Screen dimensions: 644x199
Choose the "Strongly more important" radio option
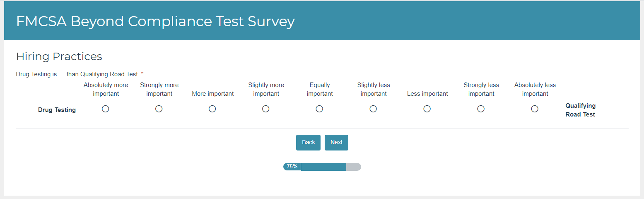click(159, 109)
